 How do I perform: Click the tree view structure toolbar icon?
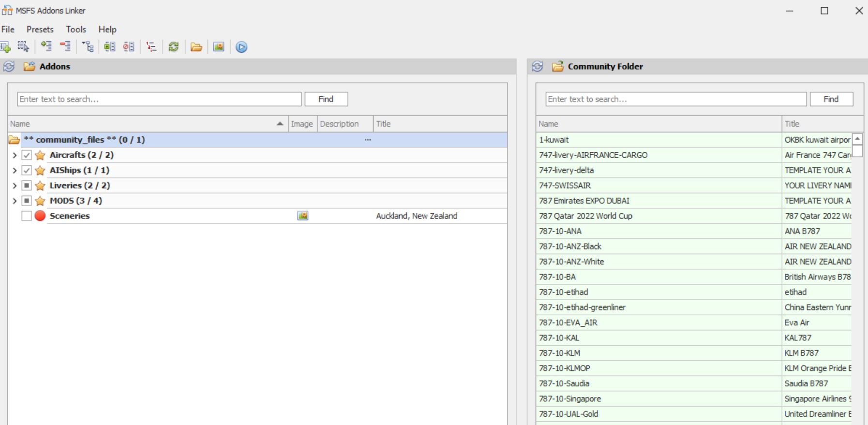[x=88, y=46]
